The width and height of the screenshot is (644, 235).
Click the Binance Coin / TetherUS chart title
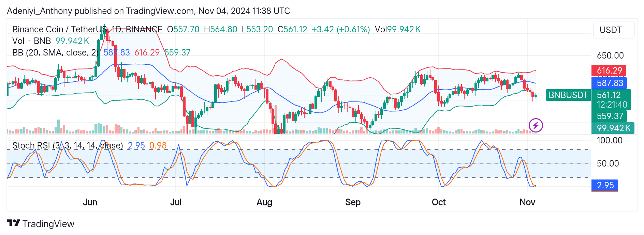[87, 29]
